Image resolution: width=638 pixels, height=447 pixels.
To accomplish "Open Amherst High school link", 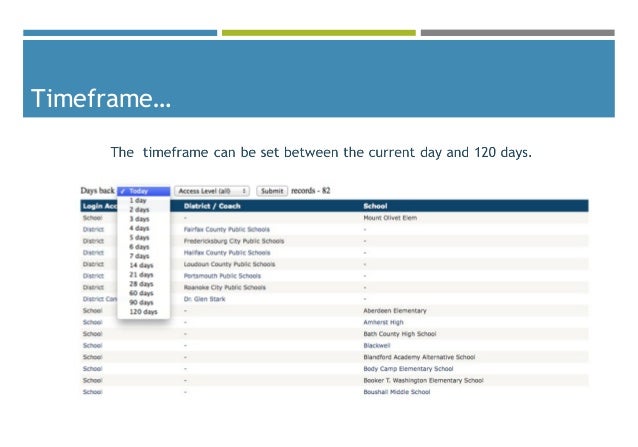I will (x=383, y=322).
